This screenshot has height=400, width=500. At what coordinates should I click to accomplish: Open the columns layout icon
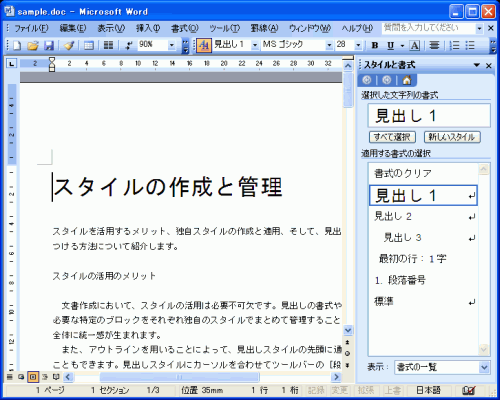coord(108,45)
